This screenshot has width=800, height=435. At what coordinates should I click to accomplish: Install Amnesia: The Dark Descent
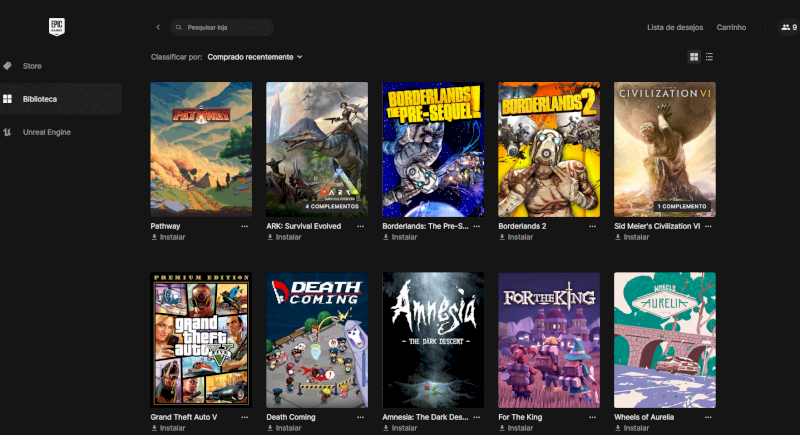[403, 428]
